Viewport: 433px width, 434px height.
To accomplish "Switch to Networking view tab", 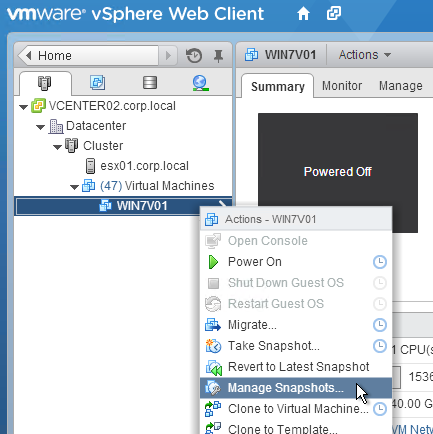I will (200, 83).
